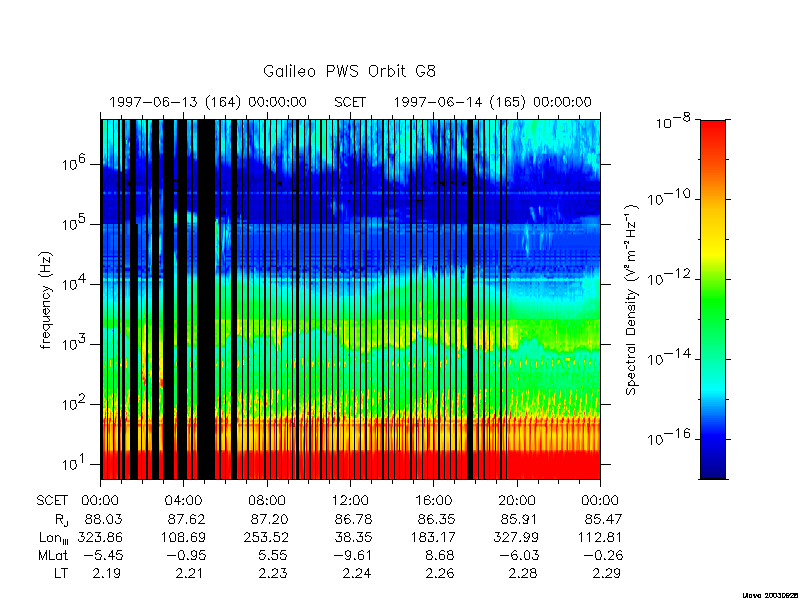Click the R_J value 88.03

[104, 519]
